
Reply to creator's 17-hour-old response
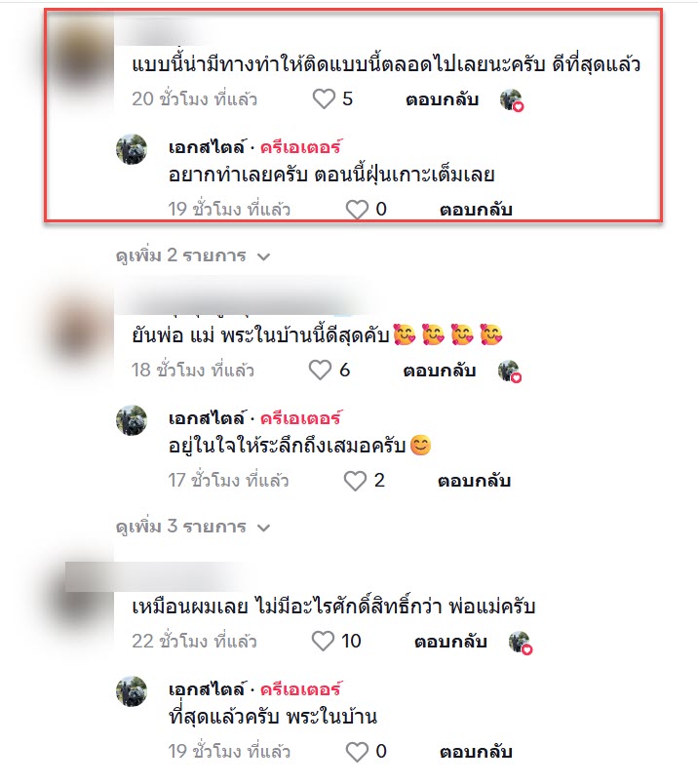(x=474, y=481)
